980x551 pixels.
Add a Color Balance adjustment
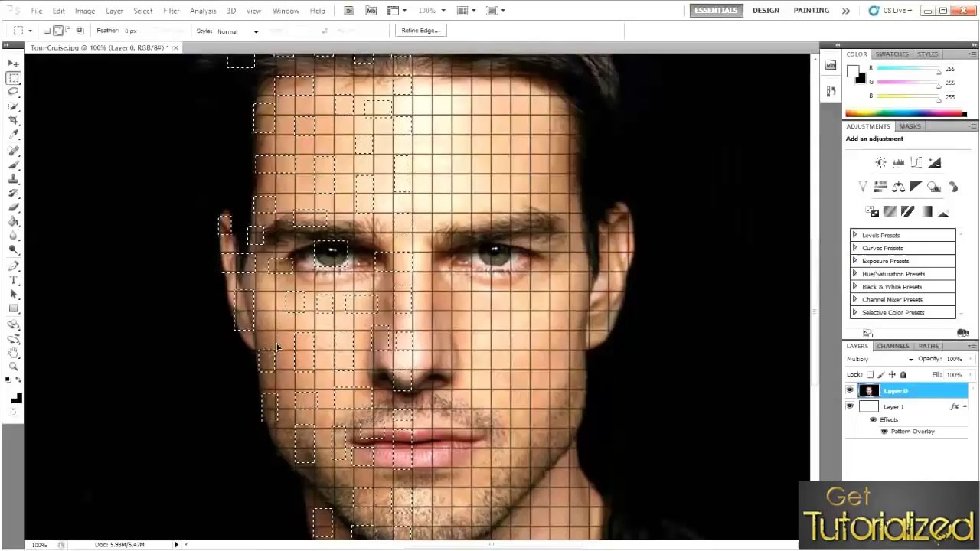[898, 187]
